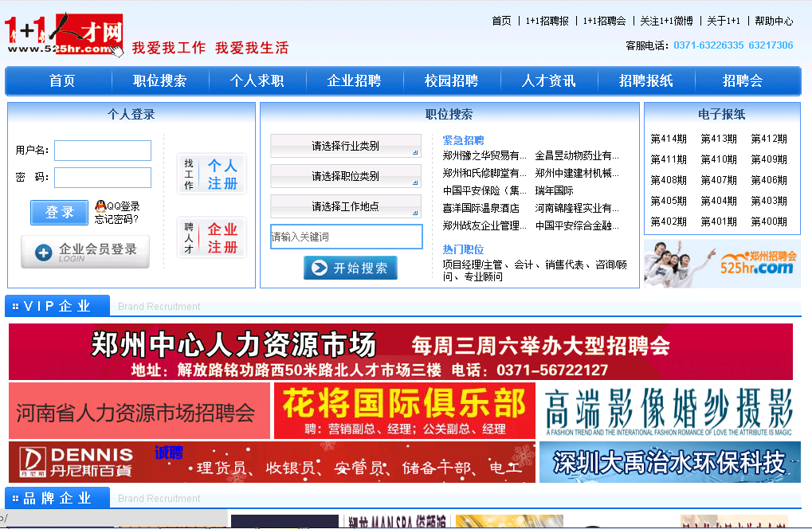The height and width of the screenshot is (529, 812).
Task: Click 花将国际俱乐部 banner ad
Action: click(x=405, y=411)
